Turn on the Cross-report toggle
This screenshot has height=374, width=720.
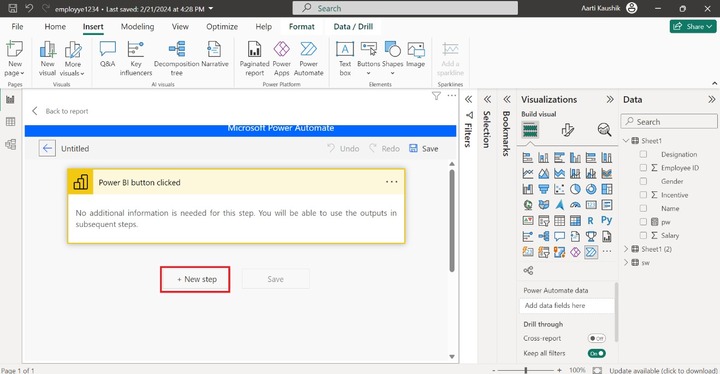pyautogui.click(x=596, y=339)
